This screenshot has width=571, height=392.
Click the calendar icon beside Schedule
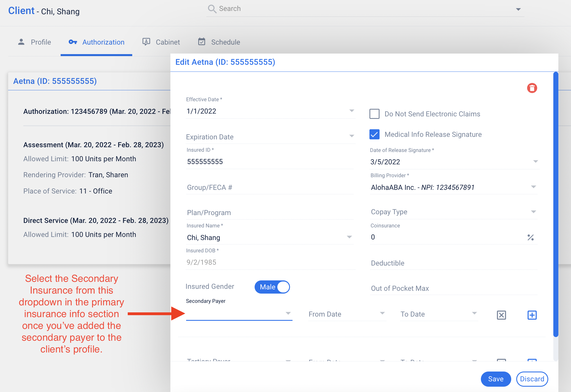(202, 41)
